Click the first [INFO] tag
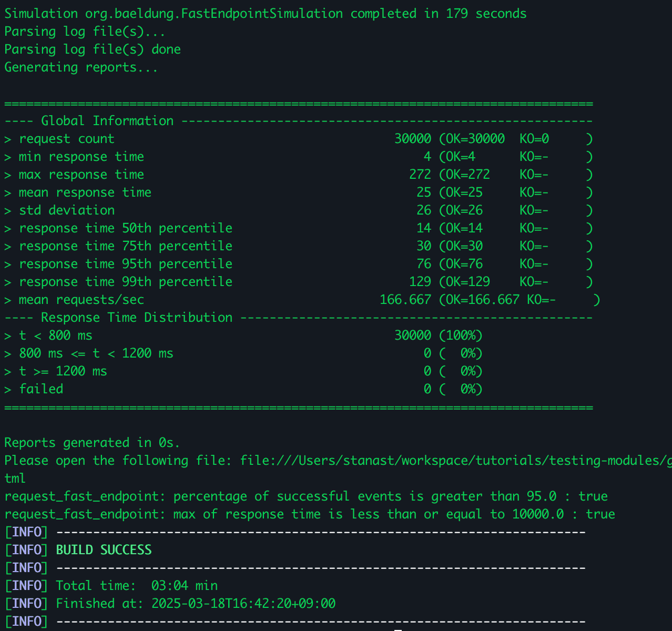 click(26, 532)
